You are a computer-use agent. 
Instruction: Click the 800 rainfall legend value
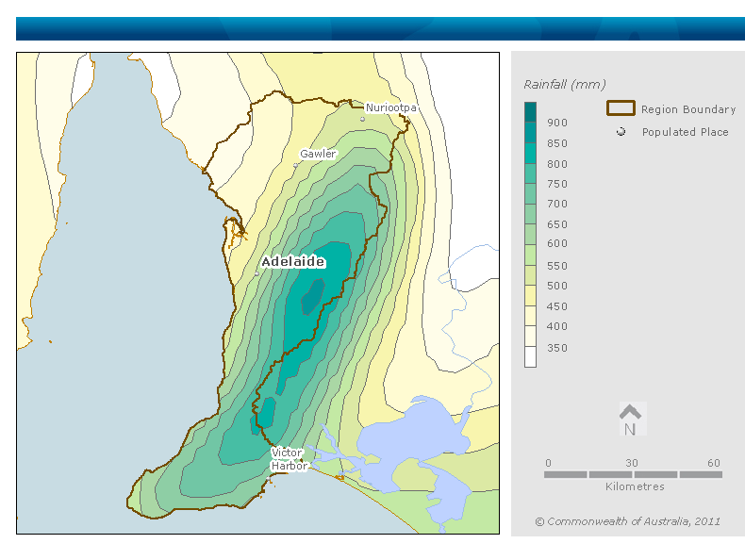click(556, 164)
